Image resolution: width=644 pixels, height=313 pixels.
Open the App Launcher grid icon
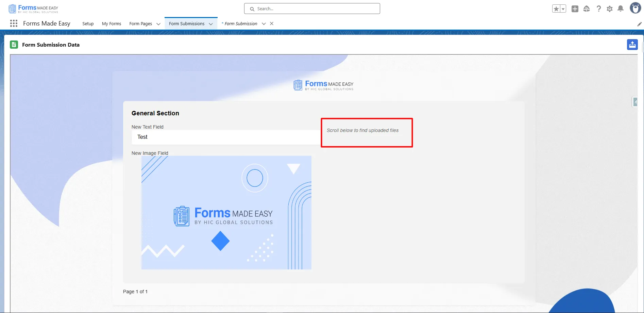tap(14, 23)
